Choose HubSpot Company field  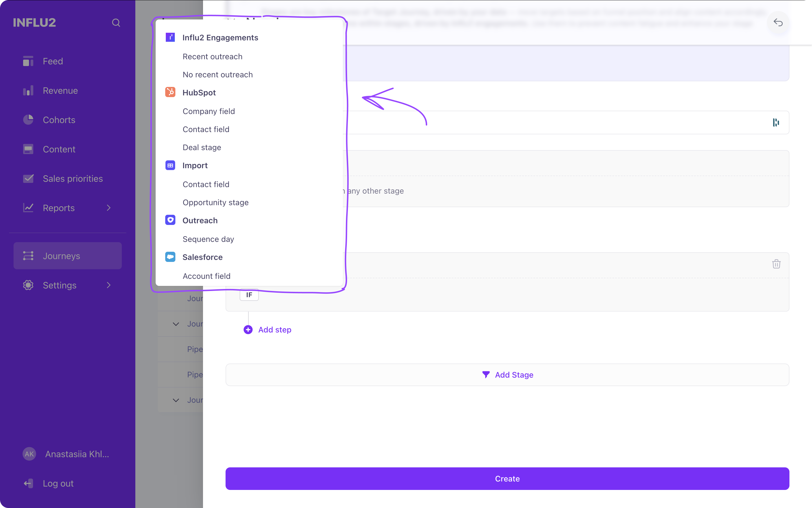pyautogui.click(x=209, y=111)
